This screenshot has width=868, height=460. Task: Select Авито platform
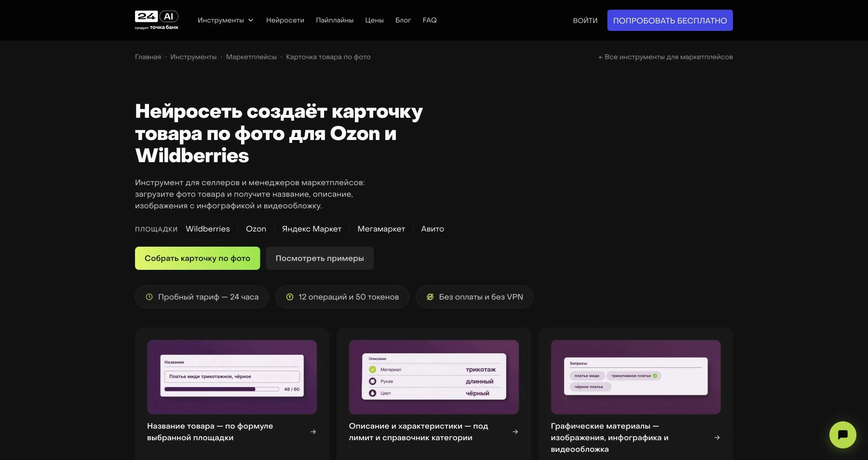[x=433, y=229]
